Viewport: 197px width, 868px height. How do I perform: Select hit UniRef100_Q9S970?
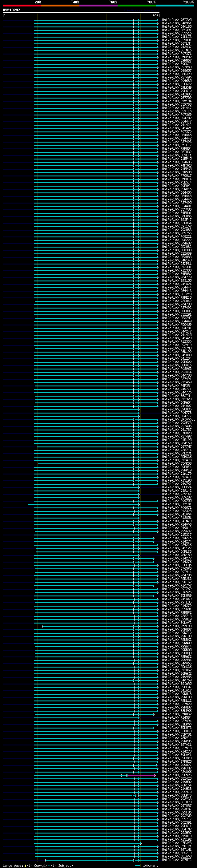pyautogui.click(x=177, y=792)
